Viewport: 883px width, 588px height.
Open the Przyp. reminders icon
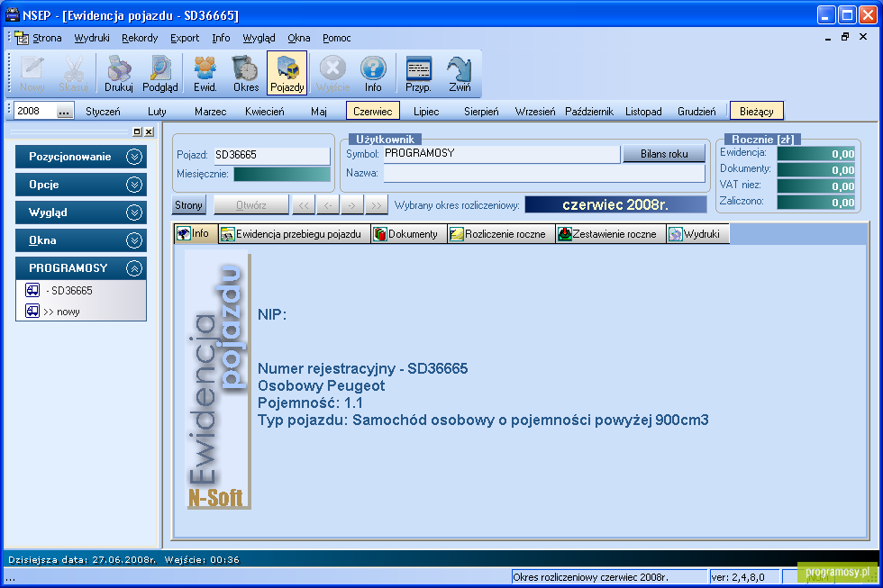(418, 73)
